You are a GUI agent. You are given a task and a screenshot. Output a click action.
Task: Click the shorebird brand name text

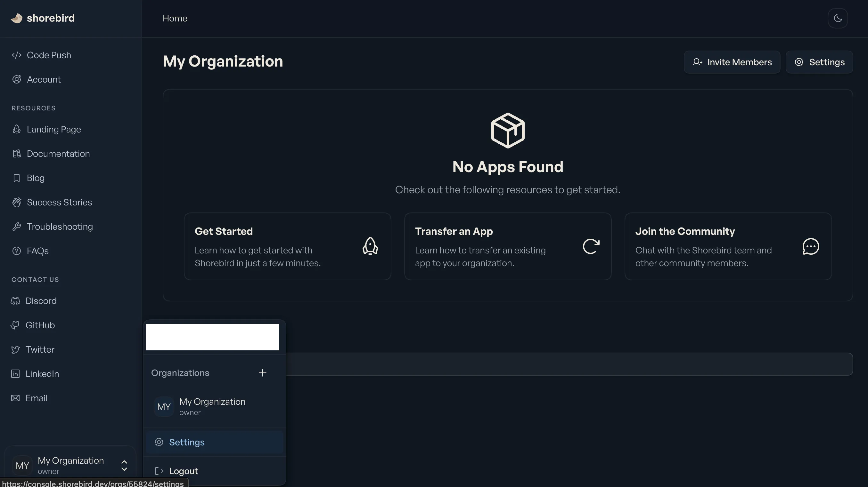pyautogui.click(x=51, y=18)
